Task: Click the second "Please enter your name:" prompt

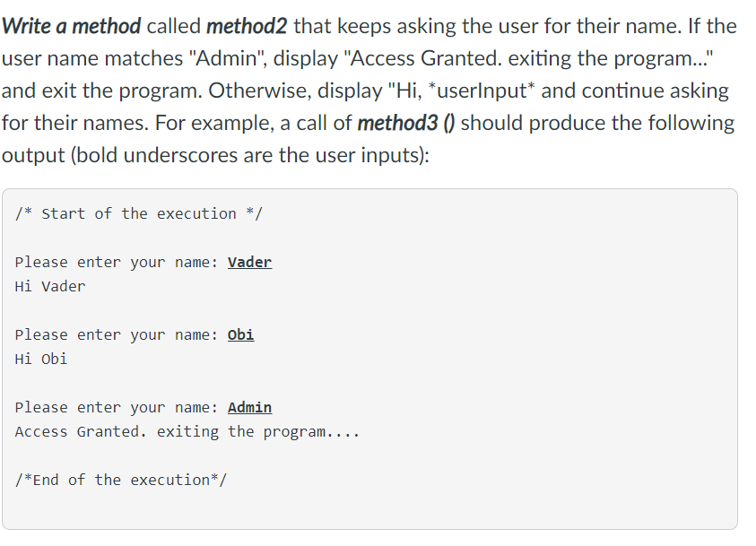Action: pos(117,335)
